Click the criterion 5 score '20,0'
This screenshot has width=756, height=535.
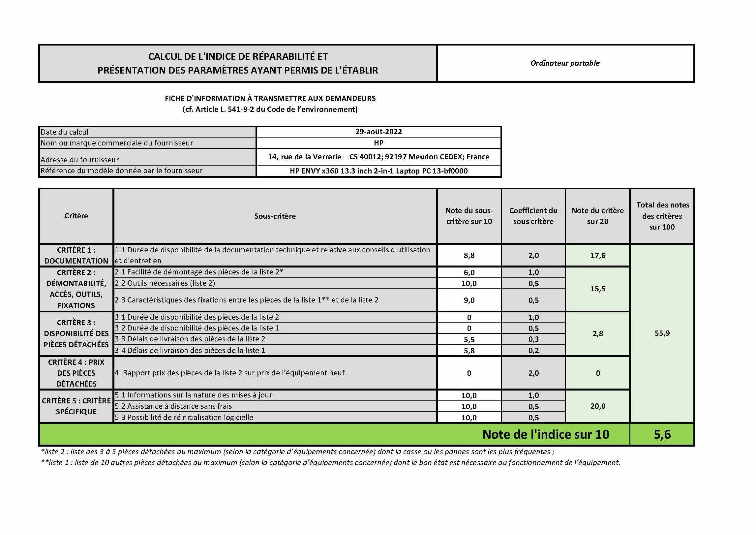598,406
